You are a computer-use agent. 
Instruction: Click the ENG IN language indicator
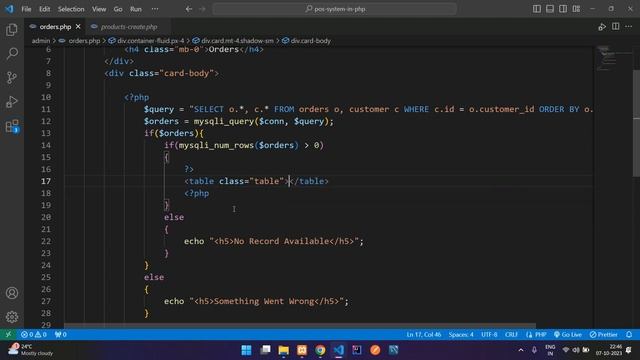pyautogui.click(x=550, y=350)
